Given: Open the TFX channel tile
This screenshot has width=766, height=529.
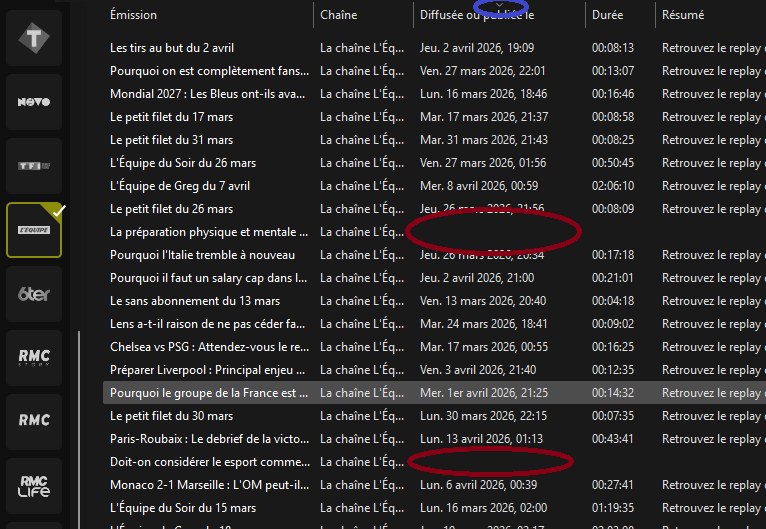Looking at the screenshot, I should (34, 165).
